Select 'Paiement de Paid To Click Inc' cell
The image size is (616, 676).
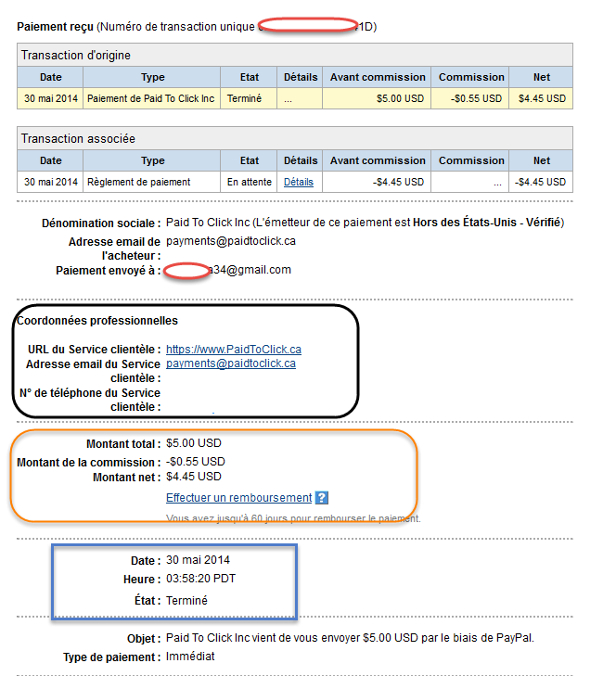pos(151,98)
